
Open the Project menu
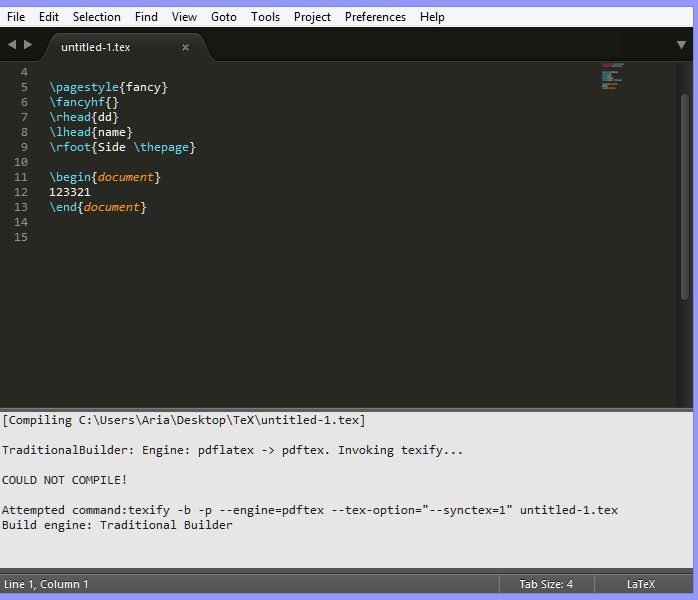312,17
